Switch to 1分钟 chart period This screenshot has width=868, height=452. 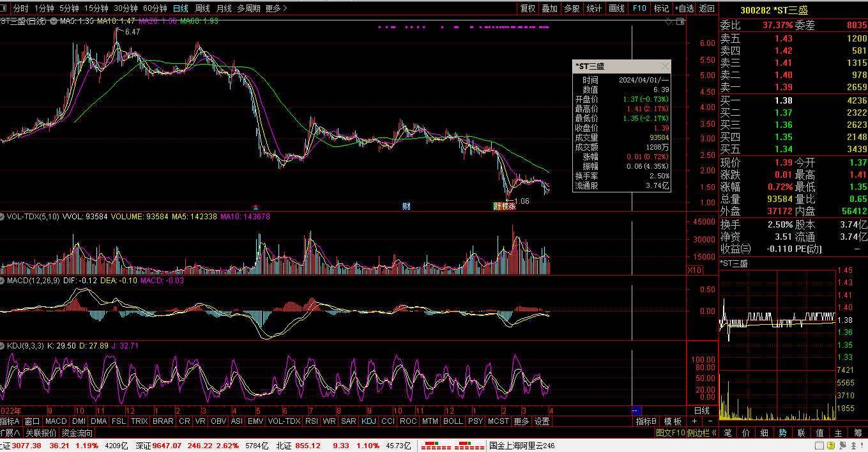coord(45,8)
